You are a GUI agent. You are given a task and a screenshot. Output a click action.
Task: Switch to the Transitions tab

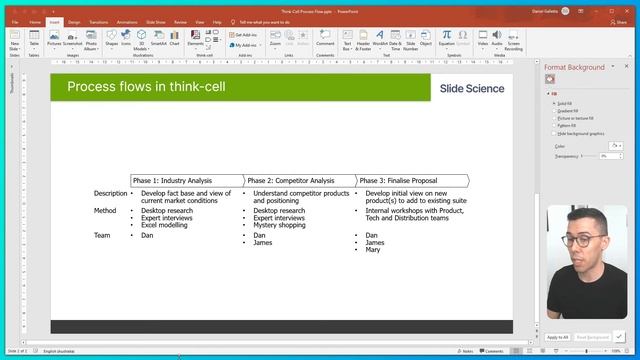pyautogui.click(x=99, y=22)
